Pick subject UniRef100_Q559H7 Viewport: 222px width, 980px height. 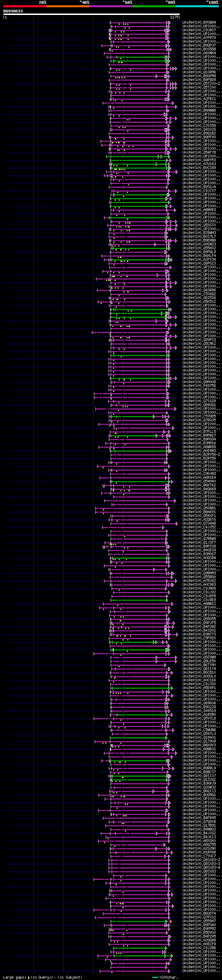(199, 921)
